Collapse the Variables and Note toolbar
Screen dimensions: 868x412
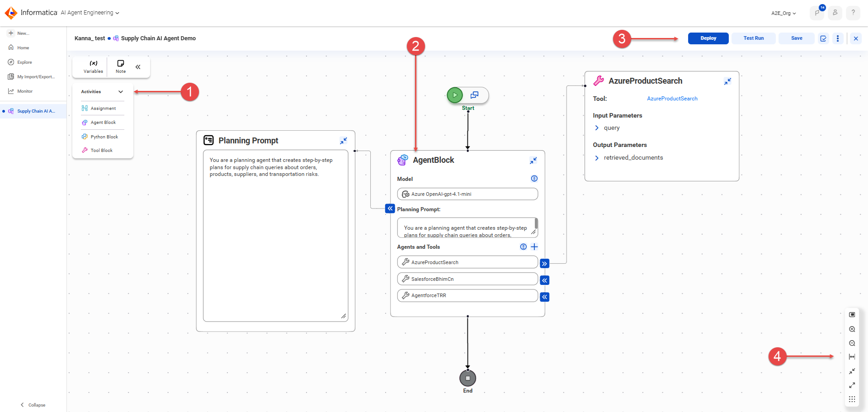point(138,67)
